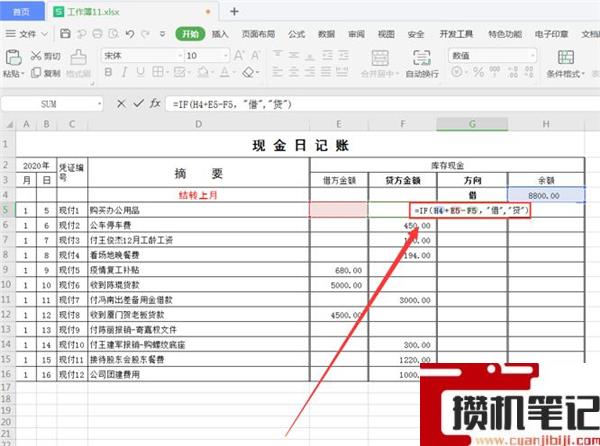Open the font name dropdown (宋体)

(x=180, y=56)
